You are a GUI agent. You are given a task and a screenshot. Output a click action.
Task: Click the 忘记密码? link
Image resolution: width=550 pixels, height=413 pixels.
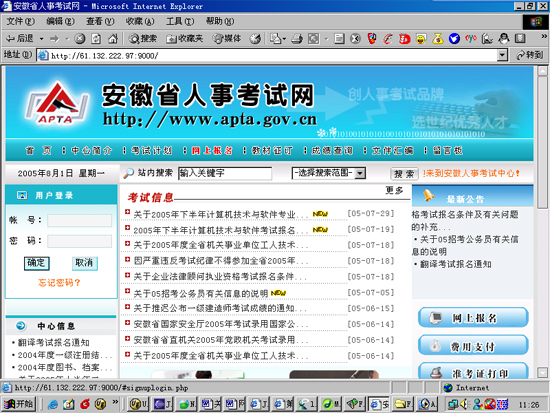click(x=59, y=282)
